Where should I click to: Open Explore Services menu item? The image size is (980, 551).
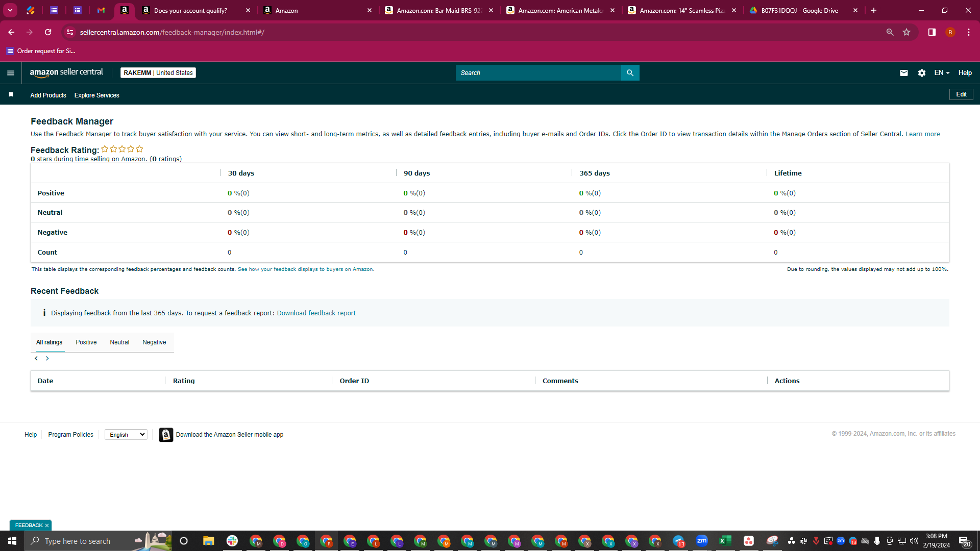97,95
